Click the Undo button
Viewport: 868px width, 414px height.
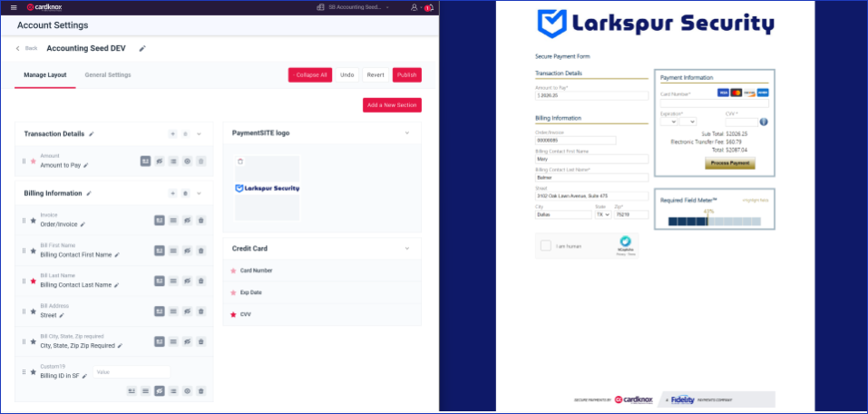click(347, 74)
